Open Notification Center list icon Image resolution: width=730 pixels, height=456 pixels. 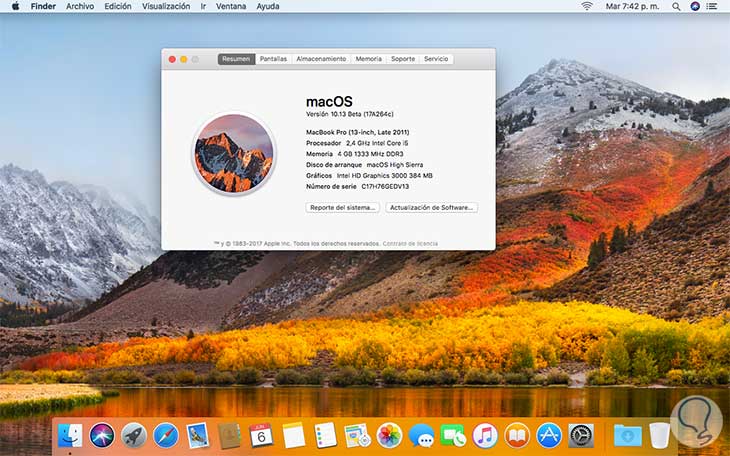(712, 7)
